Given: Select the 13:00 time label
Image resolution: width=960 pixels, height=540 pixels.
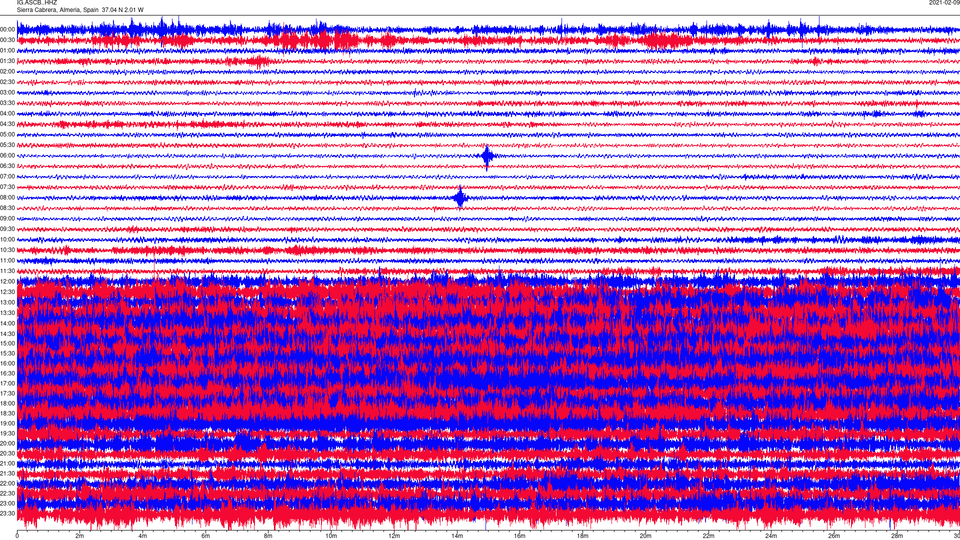Looking at the screenshot, I should 7,302.
